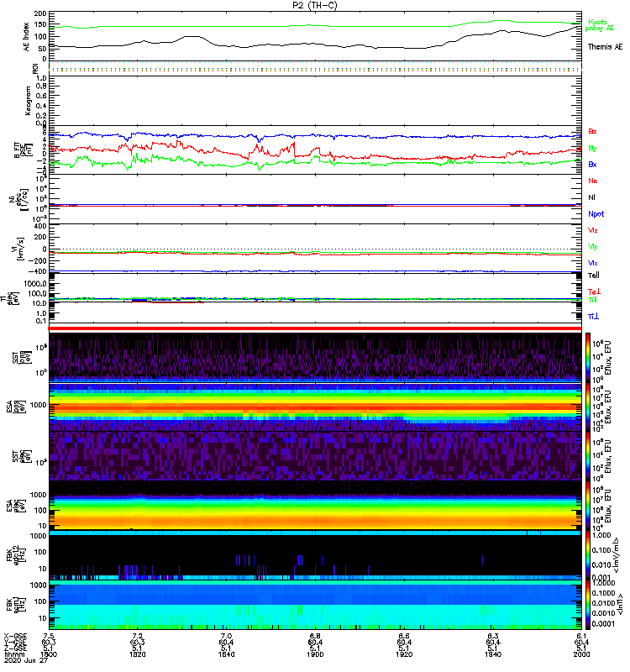Click the 1900 time tick label
Image resolution: width=630 pixels, height=672 pixels.
pos(315,654)
